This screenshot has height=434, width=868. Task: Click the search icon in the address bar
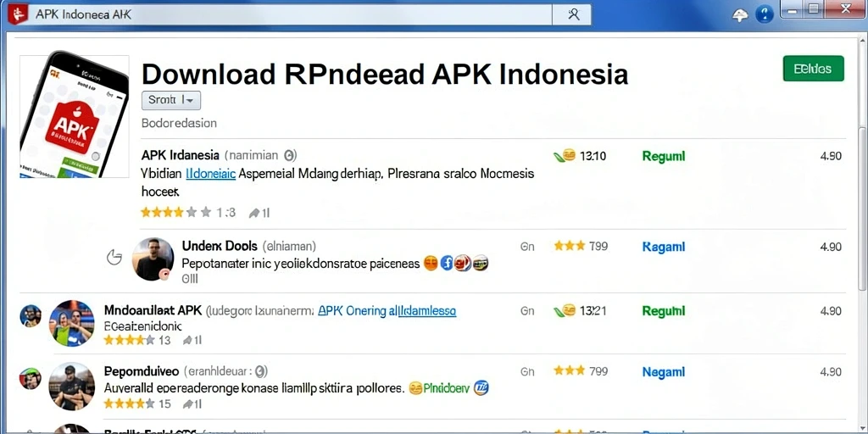pyautogui.click(x=574, y=15)
